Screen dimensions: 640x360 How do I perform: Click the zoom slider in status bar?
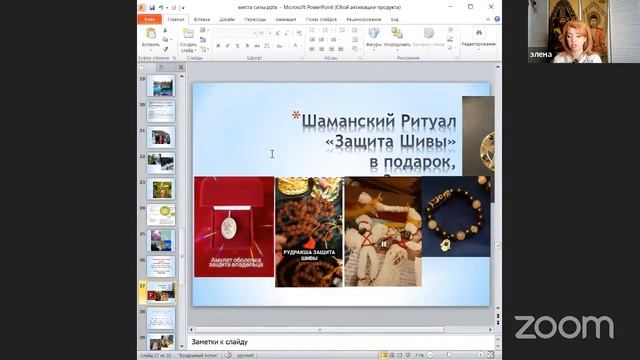(455, 356)
